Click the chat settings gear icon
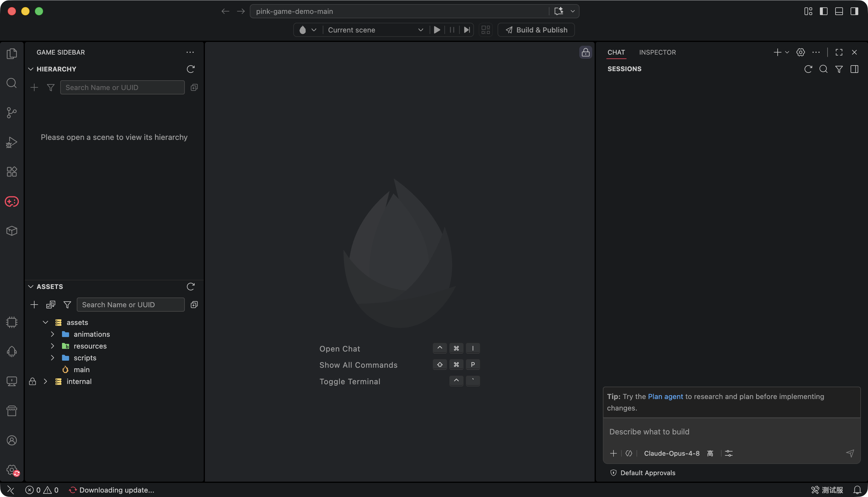The image size is (868, 497). (x=800, y=52)
